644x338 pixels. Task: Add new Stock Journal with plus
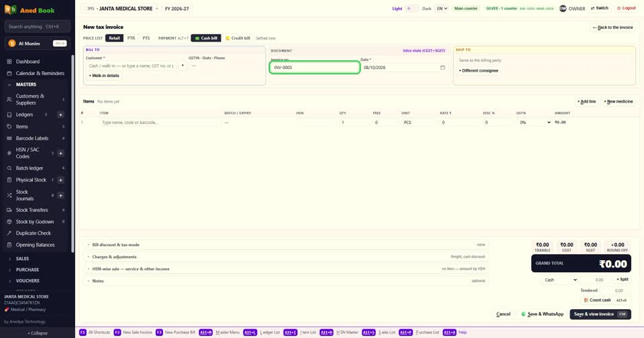coord(60,195)
